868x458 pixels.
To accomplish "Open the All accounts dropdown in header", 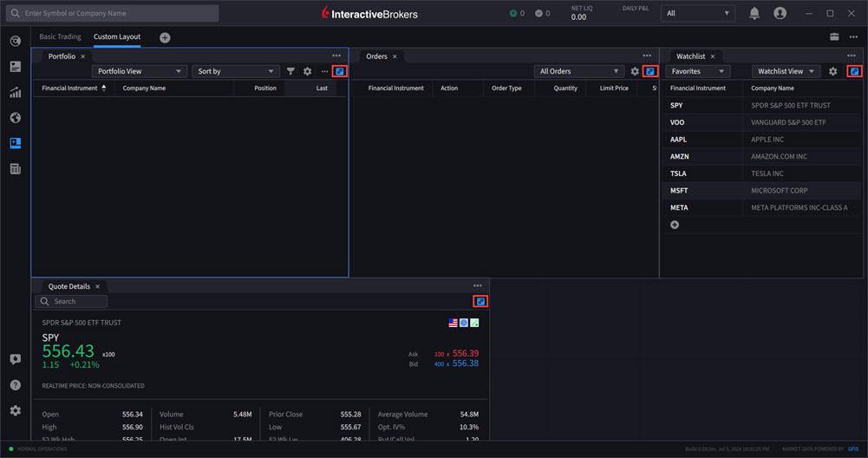I will click(697, 13).
